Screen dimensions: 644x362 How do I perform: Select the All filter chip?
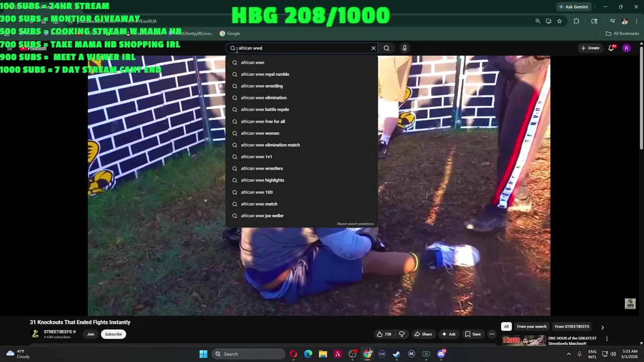pos(507,327)
